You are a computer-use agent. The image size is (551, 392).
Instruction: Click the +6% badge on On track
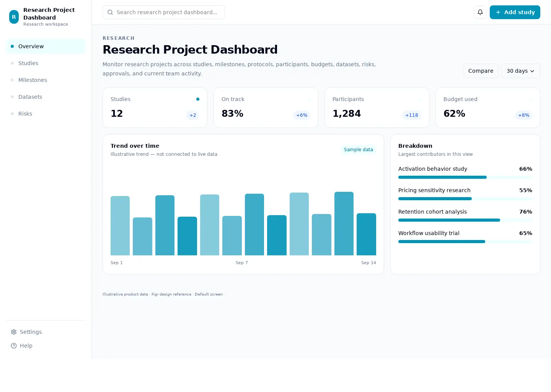coord(302,115)
